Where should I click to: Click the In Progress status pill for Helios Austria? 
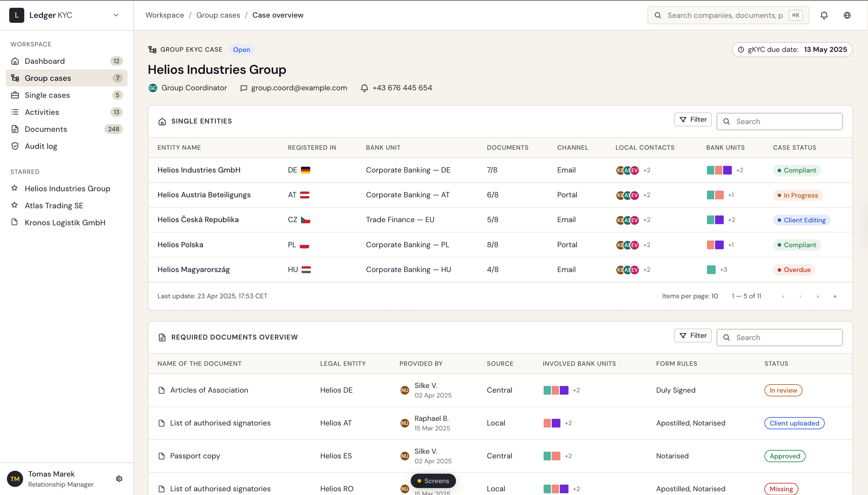(798, 195)
